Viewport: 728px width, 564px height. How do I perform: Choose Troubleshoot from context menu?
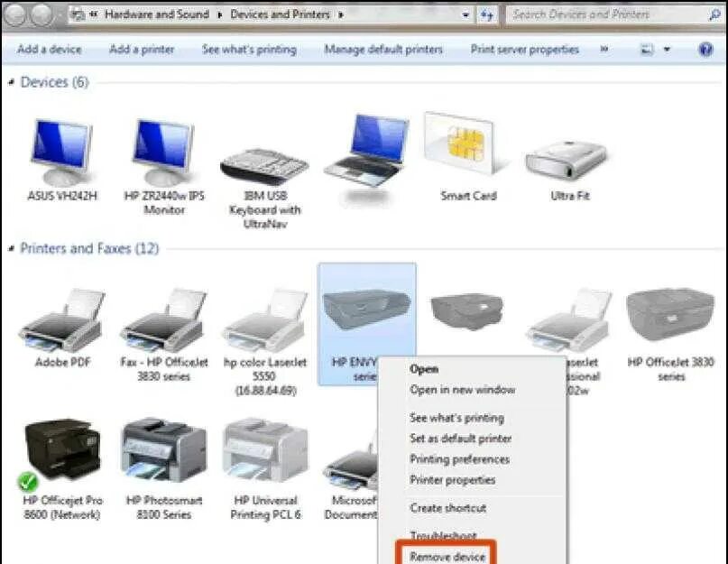click(x=443, y=536)
